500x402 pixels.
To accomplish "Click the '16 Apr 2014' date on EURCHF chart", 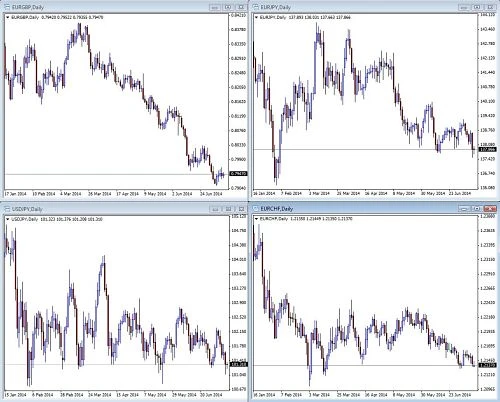I will [x=376, y=395].
